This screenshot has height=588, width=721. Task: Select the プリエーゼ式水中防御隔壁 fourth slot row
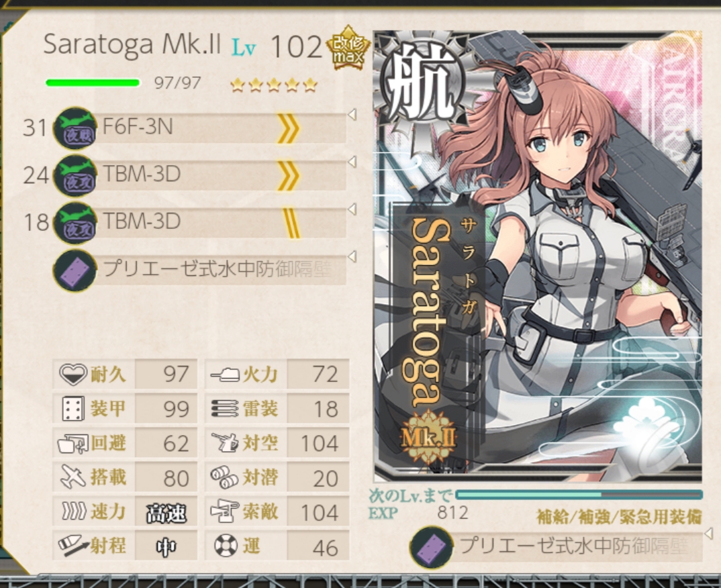200,271
